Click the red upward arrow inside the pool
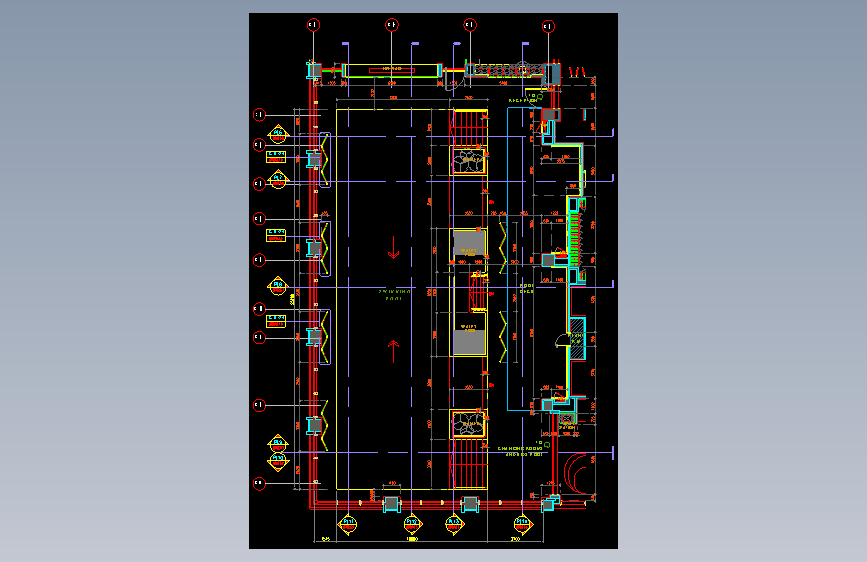This screenshot has width=867, height=562. pos(393,351)
